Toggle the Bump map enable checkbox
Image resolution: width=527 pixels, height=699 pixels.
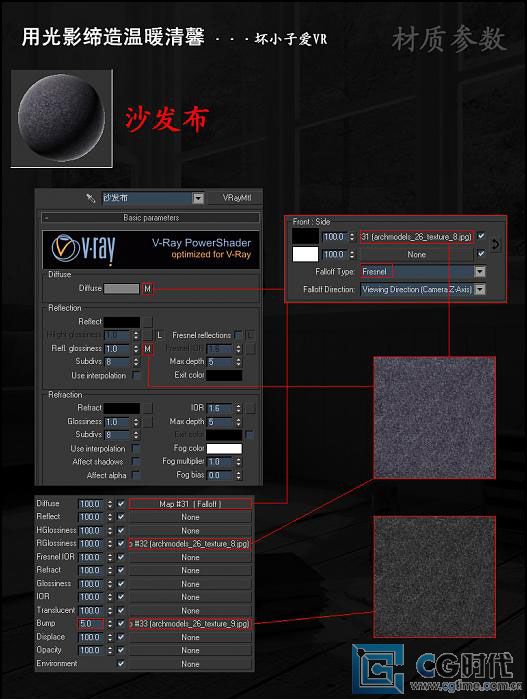(x=120, y=624)
